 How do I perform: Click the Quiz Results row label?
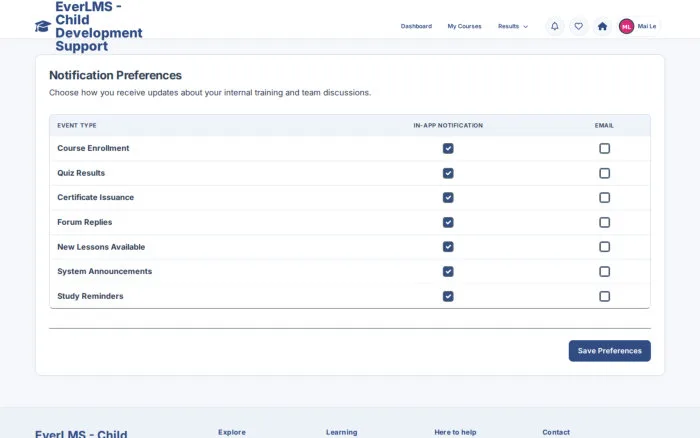point(81,173)
